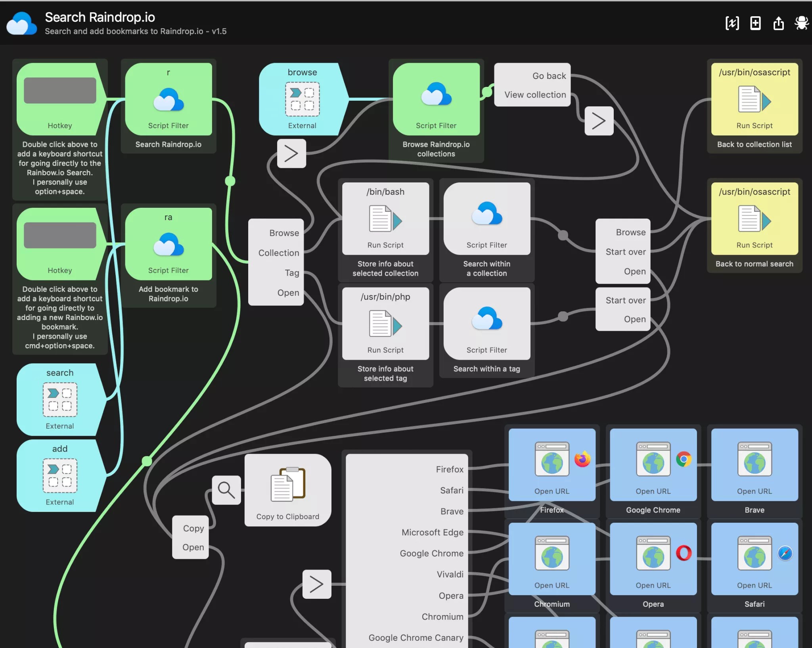Select the /bin/bash Run Script node
Image resolution: width=812 pixels, height=648 pixels.
click(x=385, y=219)
